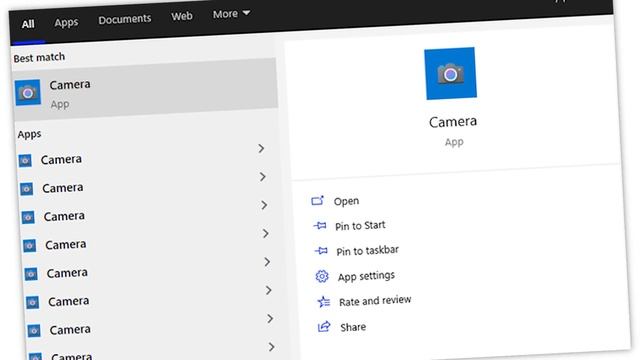Expand the third Camera app entry chevron
640x360 pixels.
[264, 205]
